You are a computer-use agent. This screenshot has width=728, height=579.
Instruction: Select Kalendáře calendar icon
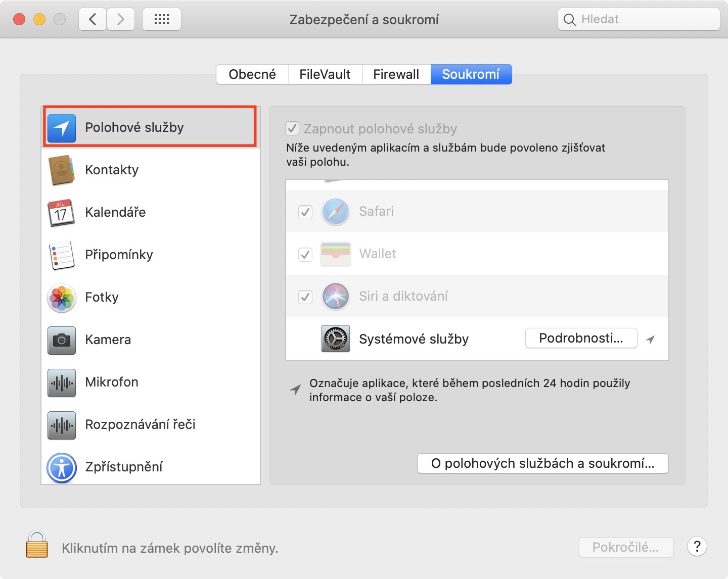(61, 213)
